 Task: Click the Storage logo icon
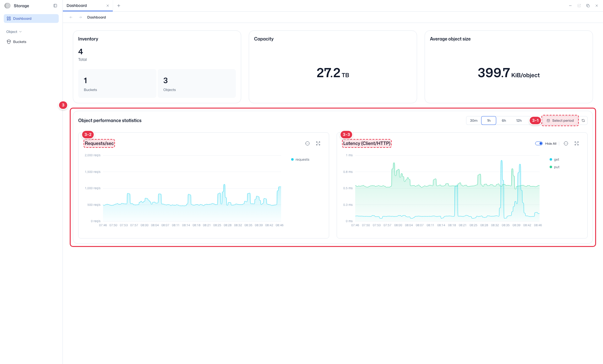point(8,6)
